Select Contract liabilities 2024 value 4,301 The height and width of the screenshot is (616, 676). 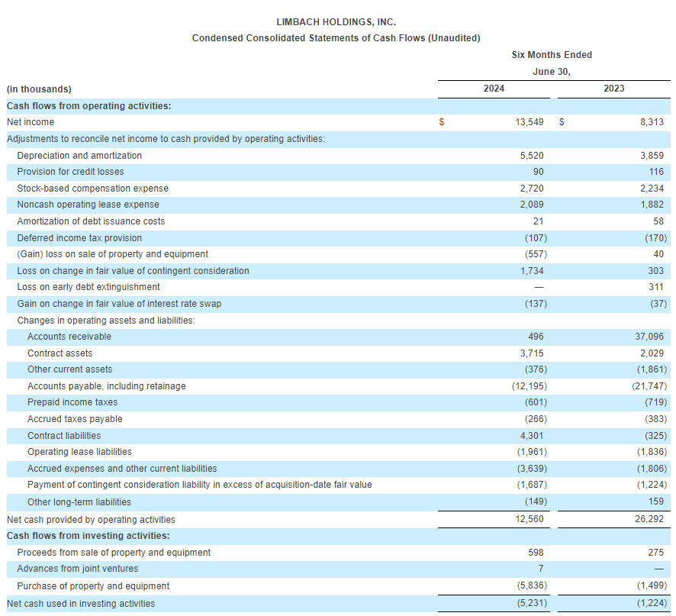click(x=532, y=436)
